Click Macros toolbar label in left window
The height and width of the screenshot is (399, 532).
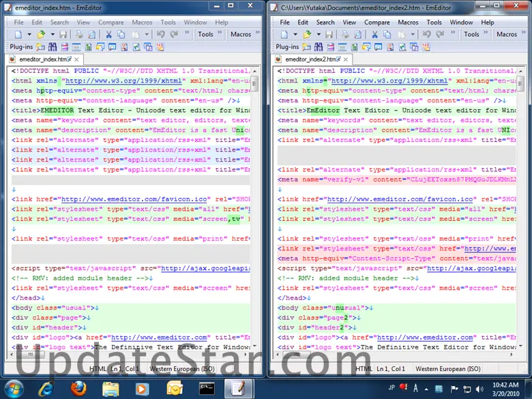pos(241,34)
